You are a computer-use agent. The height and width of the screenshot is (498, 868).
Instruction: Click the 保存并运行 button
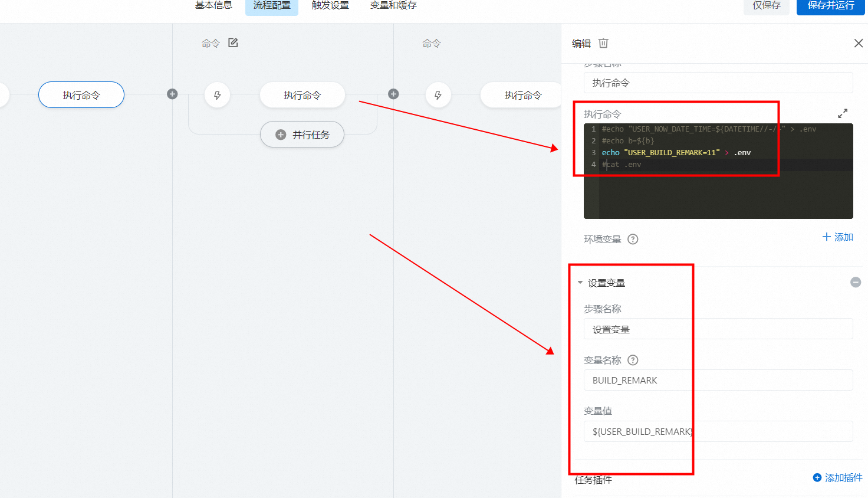click(831, 5)
